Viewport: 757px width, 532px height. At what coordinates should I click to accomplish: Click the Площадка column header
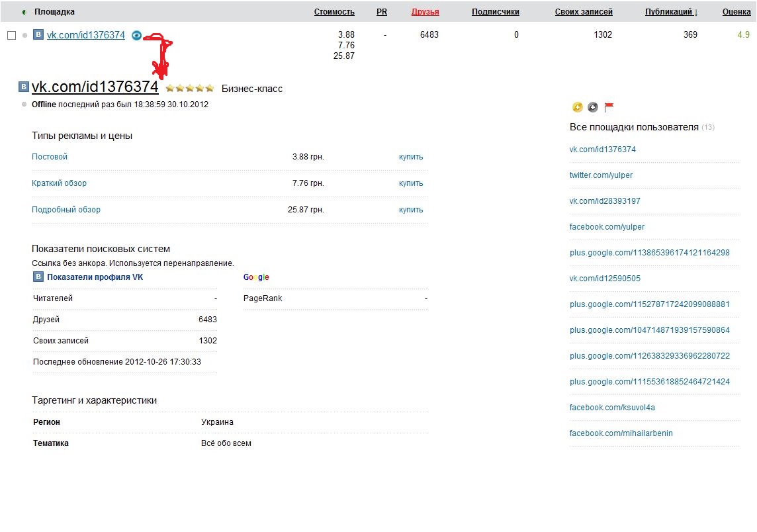(x=54, y=12)
